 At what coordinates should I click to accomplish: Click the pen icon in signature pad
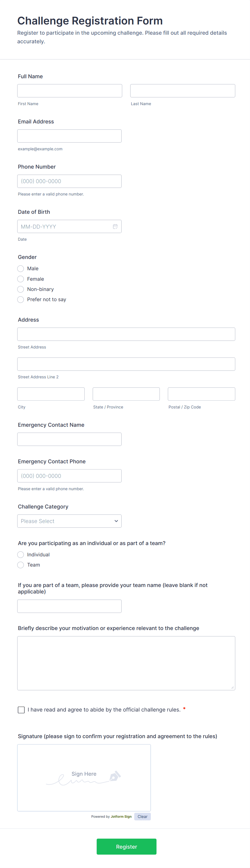click(x=115, y=776)
